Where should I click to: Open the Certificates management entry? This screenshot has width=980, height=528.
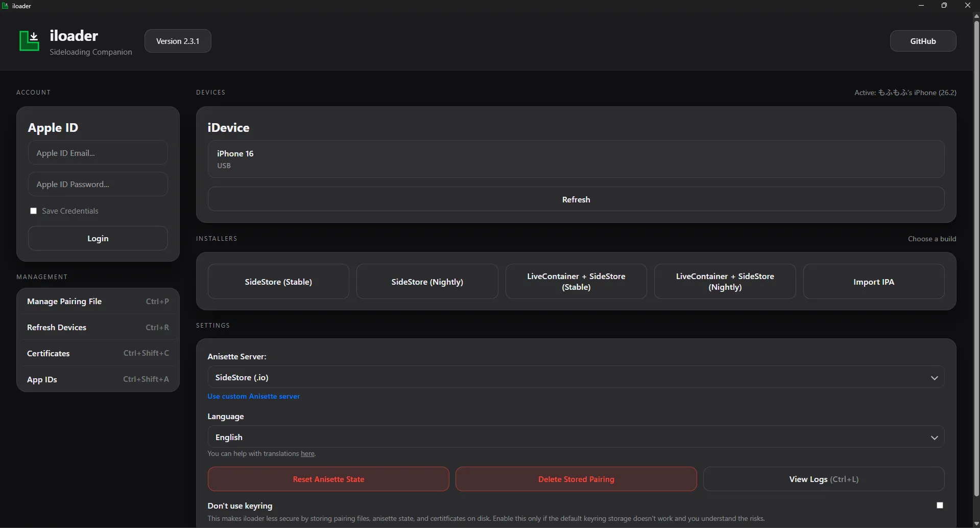coord(98,353)
